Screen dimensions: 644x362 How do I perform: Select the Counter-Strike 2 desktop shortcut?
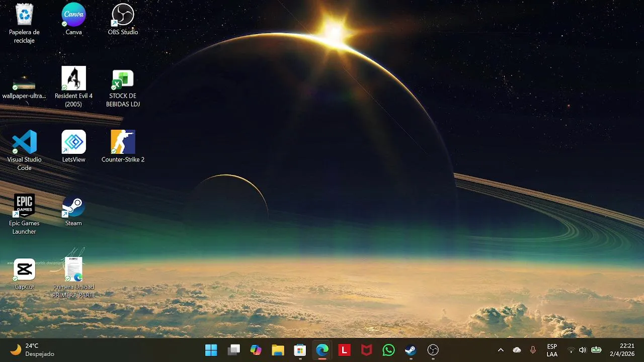123,147
